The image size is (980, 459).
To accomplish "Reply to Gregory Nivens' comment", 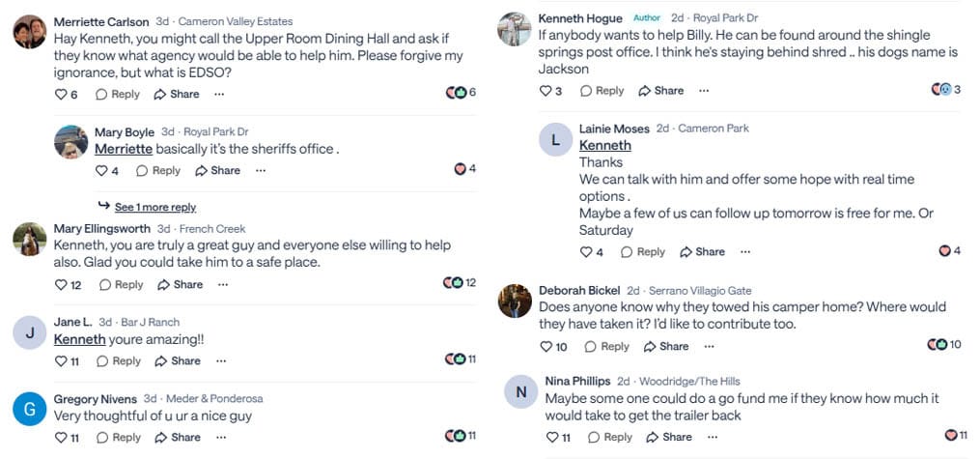I will (119, 438).
